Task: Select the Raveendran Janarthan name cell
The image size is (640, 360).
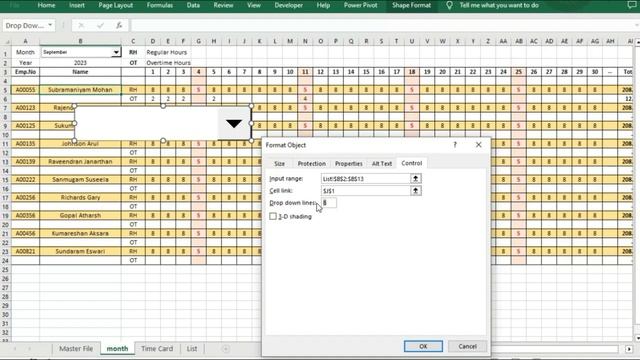Action: [x=80, y=162]
